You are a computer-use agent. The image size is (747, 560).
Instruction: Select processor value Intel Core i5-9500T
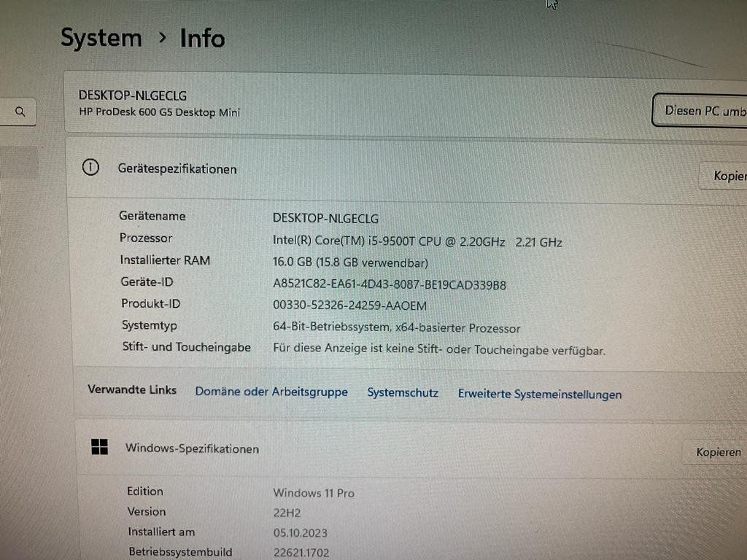coord(417,241)
